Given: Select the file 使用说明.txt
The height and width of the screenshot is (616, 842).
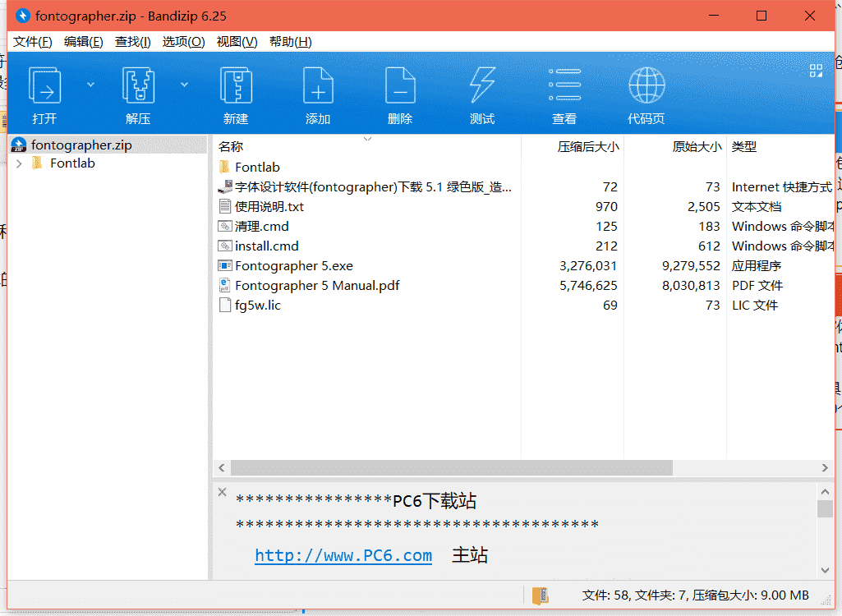Looking at the screenshot, I should (269, 207).
